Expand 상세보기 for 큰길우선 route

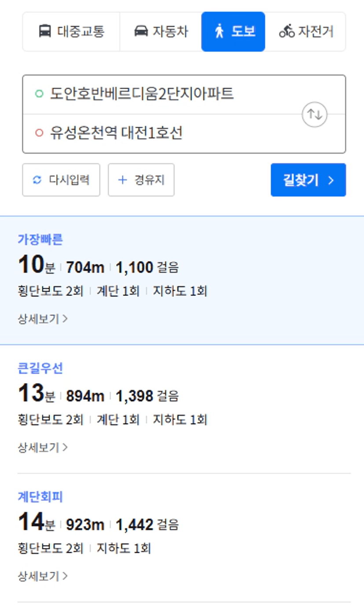tap(43, 448)
